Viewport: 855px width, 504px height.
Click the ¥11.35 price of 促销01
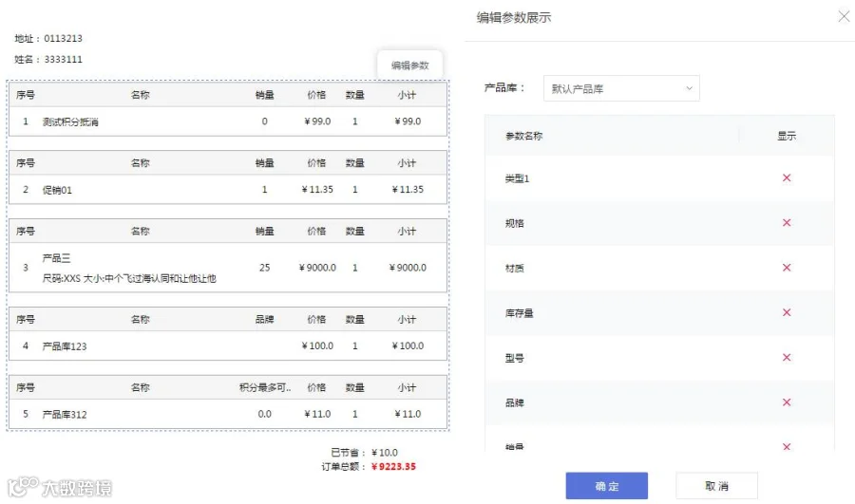pos(316,189)
